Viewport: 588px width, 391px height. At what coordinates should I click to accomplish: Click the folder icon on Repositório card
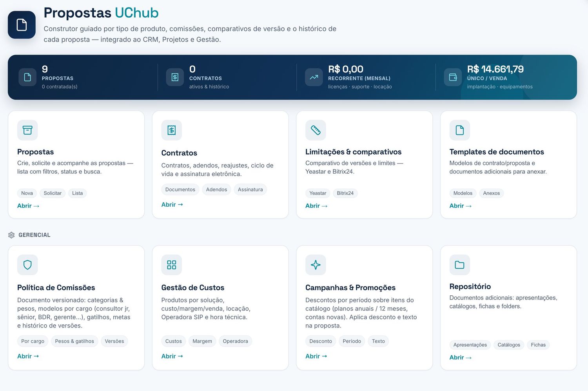coord(460,265)
